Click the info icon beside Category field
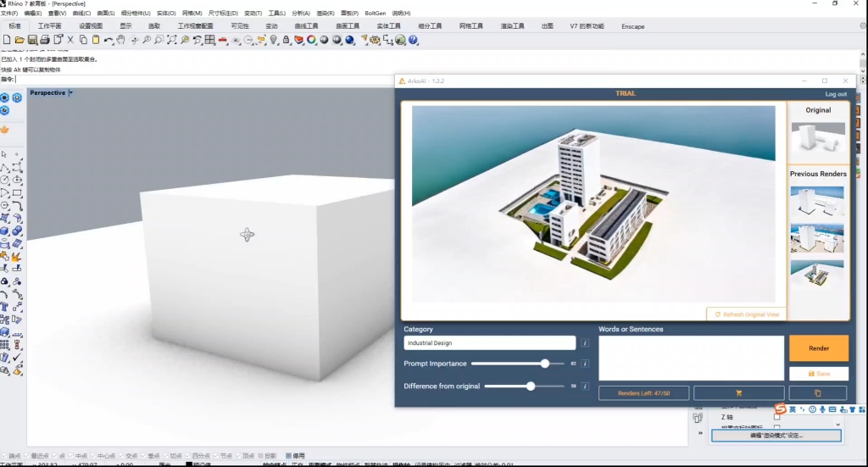 585,343
